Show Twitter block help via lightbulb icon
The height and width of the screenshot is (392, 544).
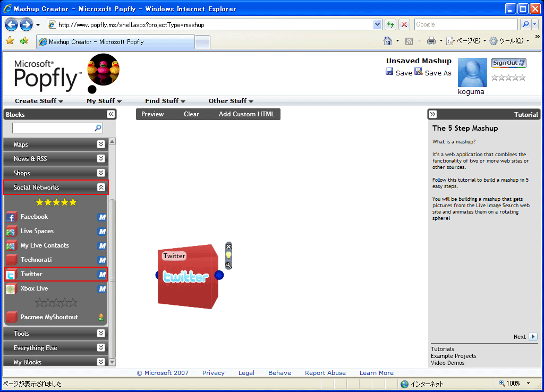coord(228,255)
